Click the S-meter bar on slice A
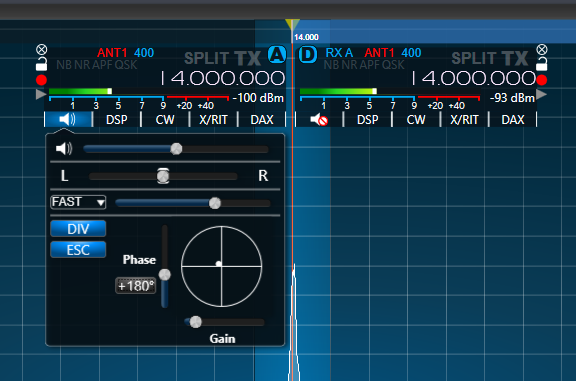This screenshot has width=576, height=381. pyautogui.click(x=139, y=91)
